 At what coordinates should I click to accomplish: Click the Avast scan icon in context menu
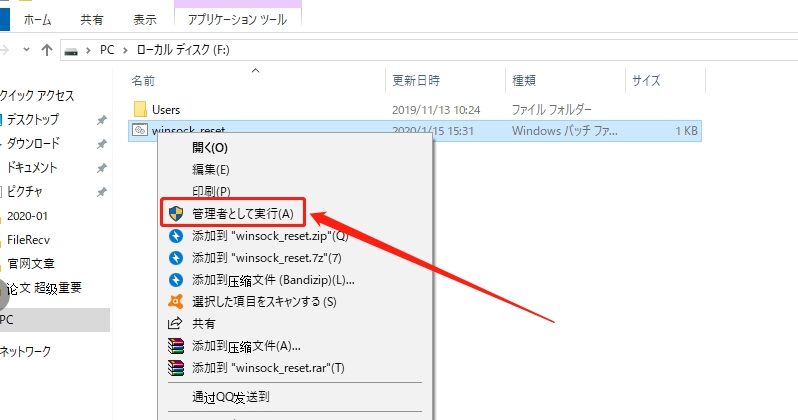176,301
